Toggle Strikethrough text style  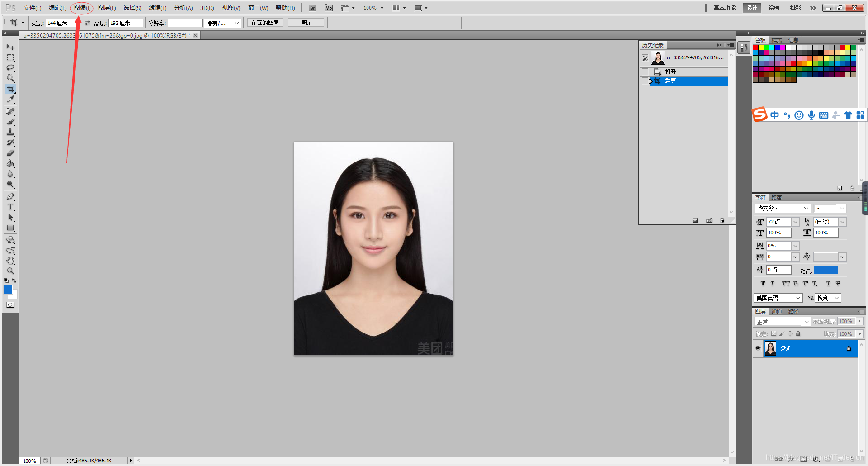838,284
